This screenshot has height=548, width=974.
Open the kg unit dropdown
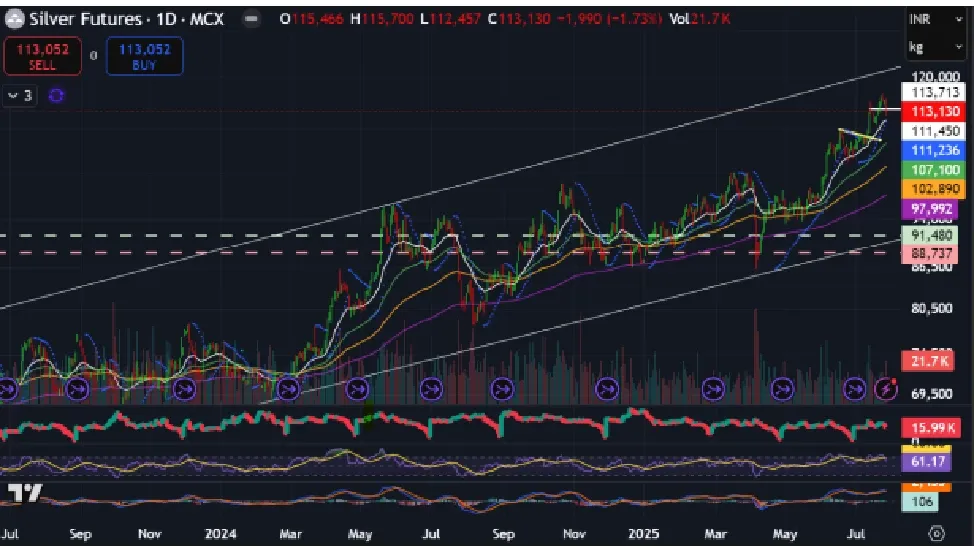coord(935,47)
